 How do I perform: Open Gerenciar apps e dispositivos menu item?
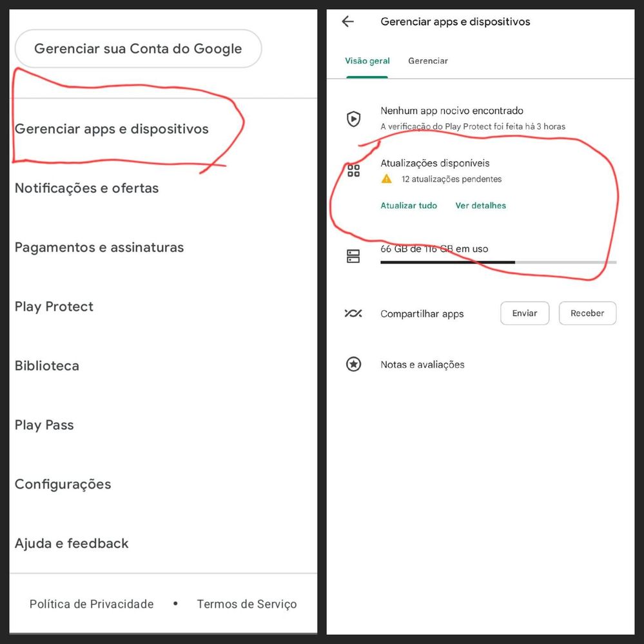164,129
